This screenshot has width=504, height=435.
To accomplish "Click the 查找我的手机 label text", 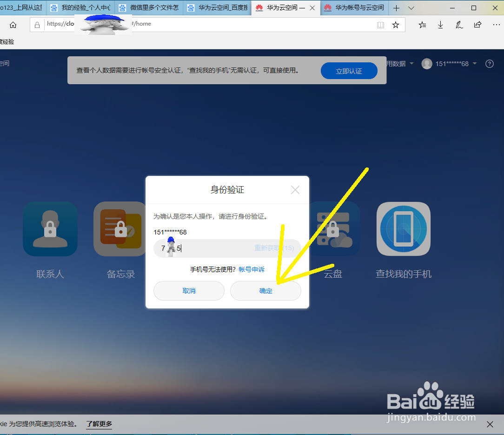I will coord(404,274).
